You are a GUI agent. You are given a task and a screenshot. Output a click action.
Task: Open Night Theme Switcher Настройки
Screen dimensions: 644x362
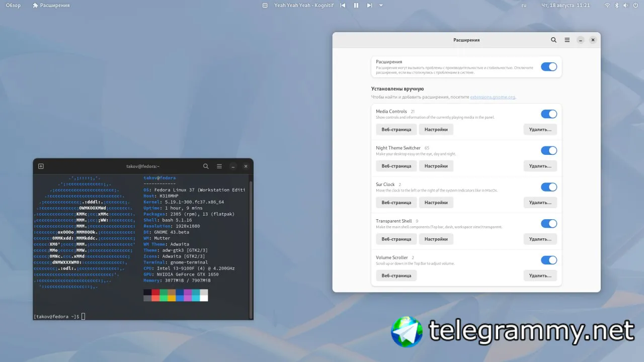pos(436,166)
